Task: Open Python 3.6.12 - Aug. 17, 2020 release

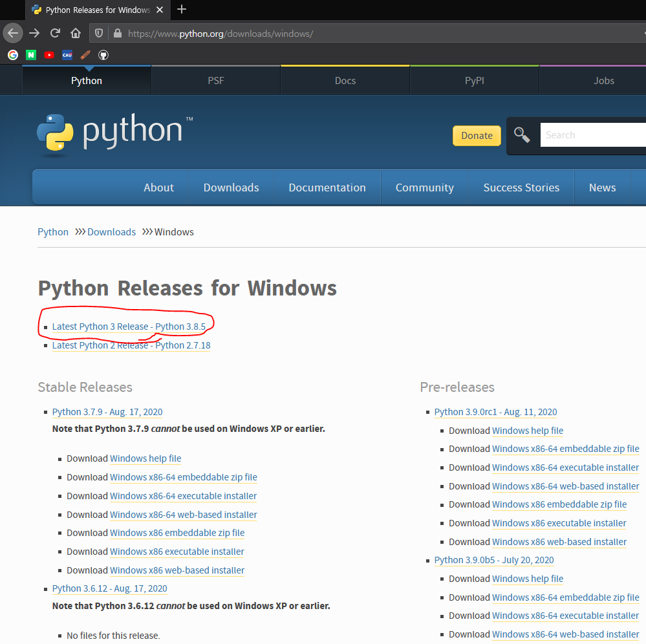Action: pos(109,588)
